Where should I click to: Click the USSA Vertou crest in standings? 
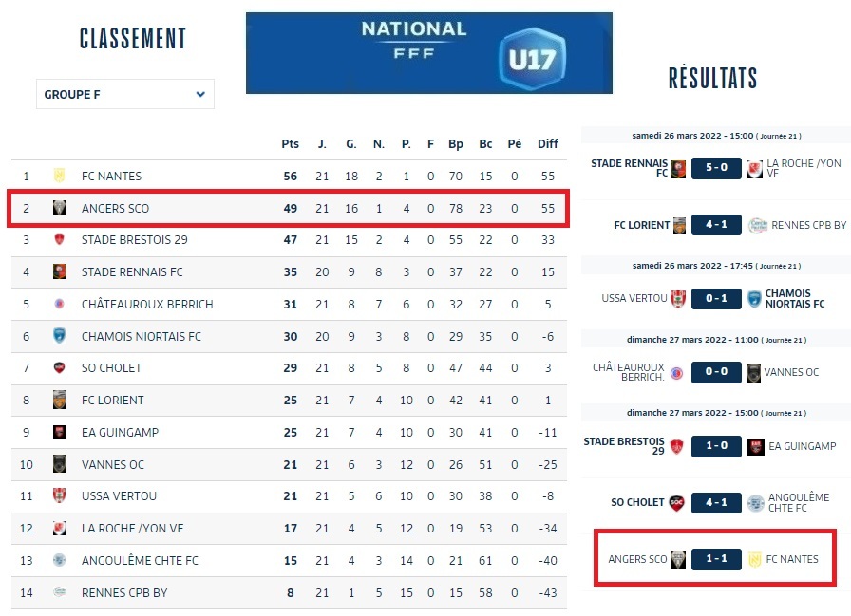pyautogui.click(x=59, y=495)
